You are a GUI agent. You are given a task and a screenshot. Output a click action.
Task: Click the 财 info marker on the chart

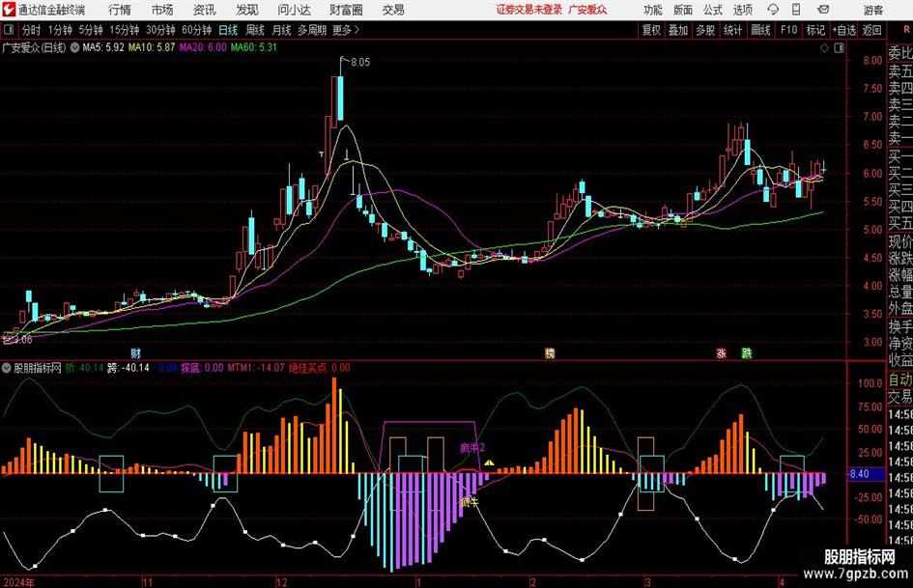point(135,352)
